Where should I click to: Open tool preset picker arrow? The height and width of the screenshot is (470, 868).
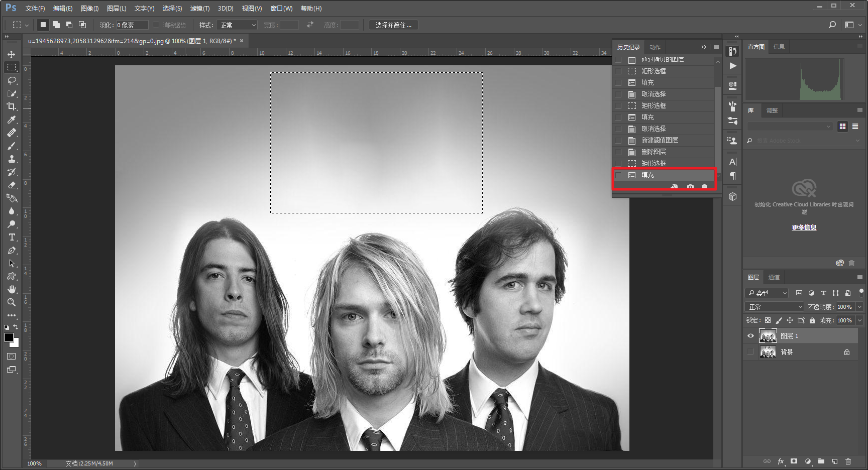click(x=27, y=25)
